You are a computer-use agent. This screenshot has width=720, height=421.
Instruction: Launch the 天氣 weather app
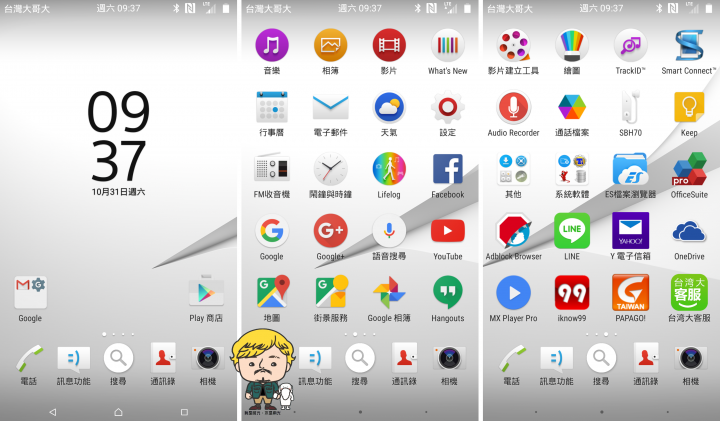[x=389, y=107]
